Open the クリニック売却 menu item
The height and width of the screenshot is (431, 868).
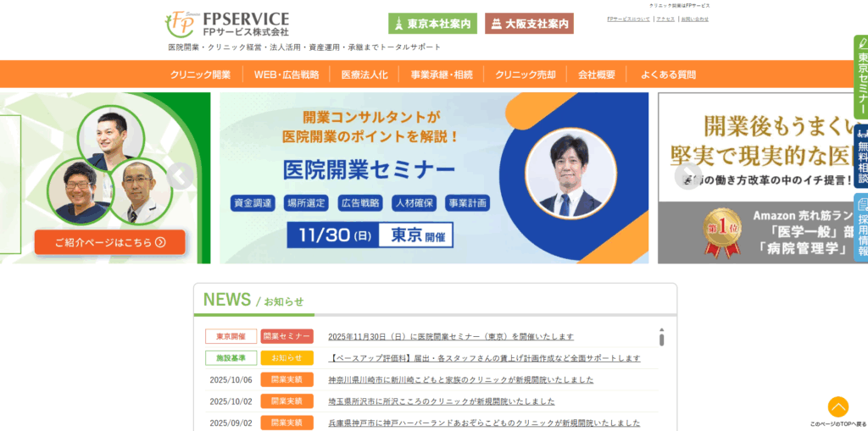526,75
